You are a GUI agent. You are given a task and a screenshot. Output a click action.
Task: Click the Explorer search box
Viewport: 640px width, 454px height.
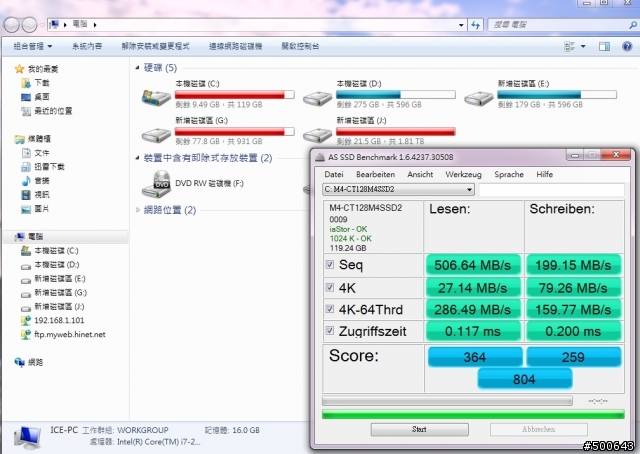pyautogui.click(x=560, y=25)
